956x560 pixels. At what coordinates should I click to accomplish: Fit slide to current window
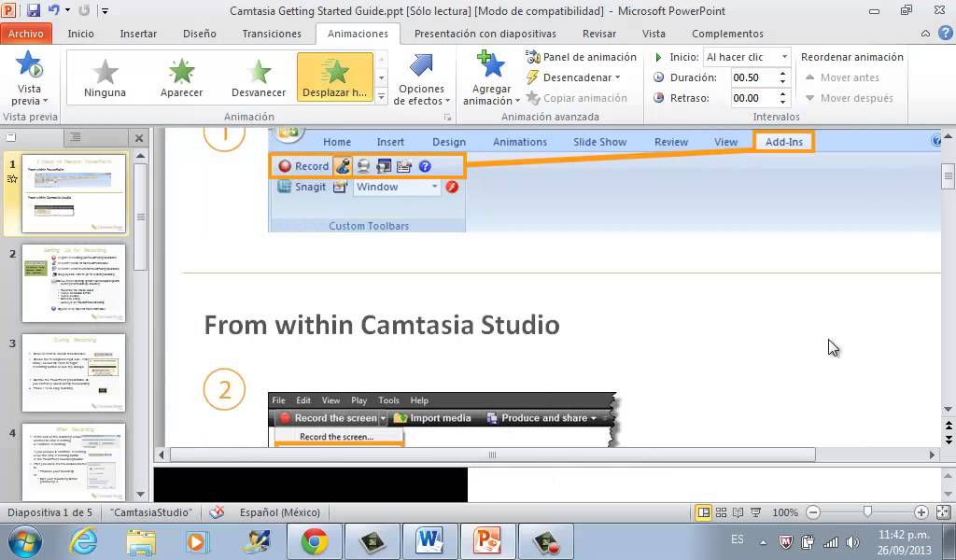click(x=943, y=512)
